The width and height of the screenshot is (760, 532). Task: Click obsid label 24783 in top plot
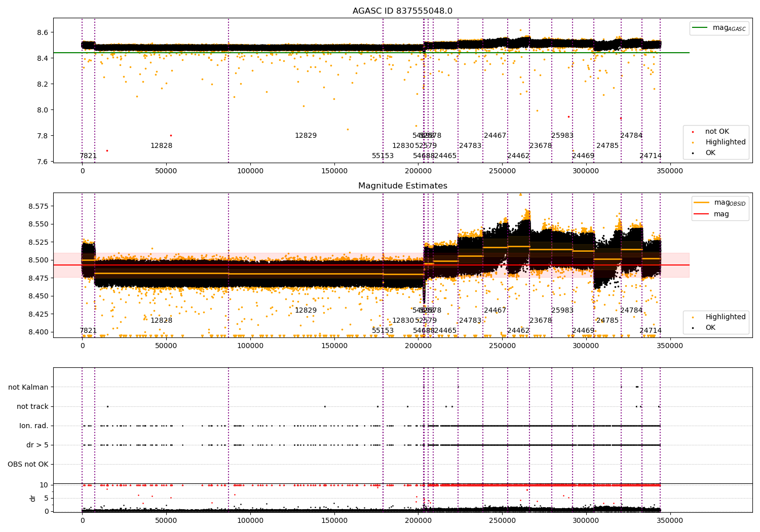(470, 146)
